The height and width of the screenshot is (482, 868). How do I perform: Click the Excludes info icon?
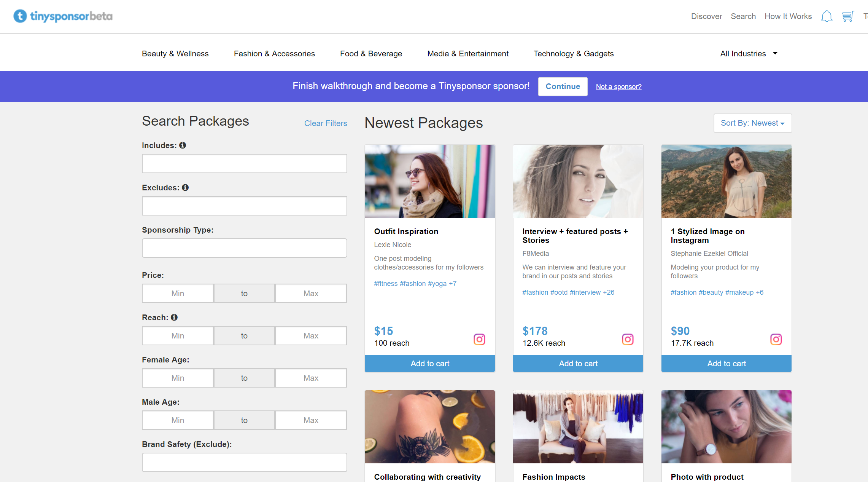tap(185, 187)
